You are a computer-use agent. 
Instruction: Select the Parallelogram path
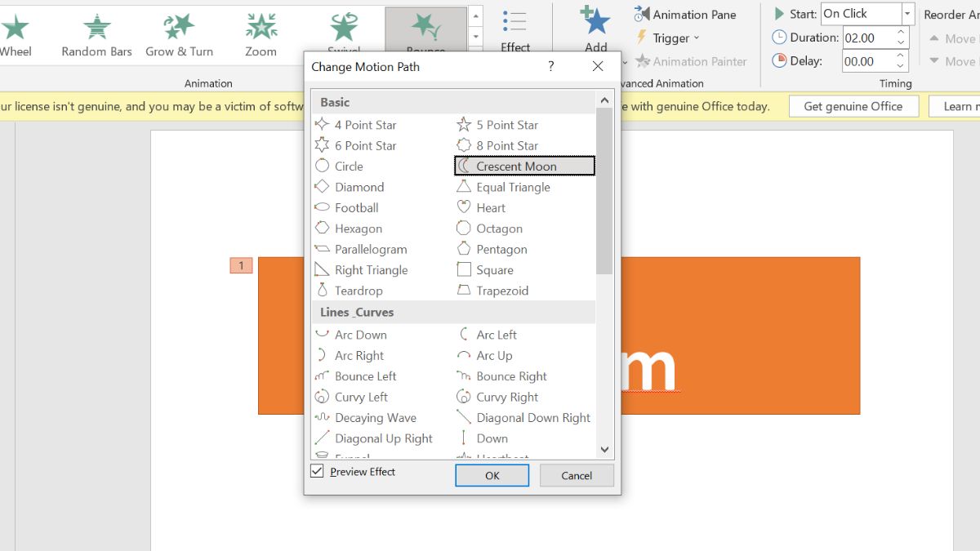click(x=360, y=249)
